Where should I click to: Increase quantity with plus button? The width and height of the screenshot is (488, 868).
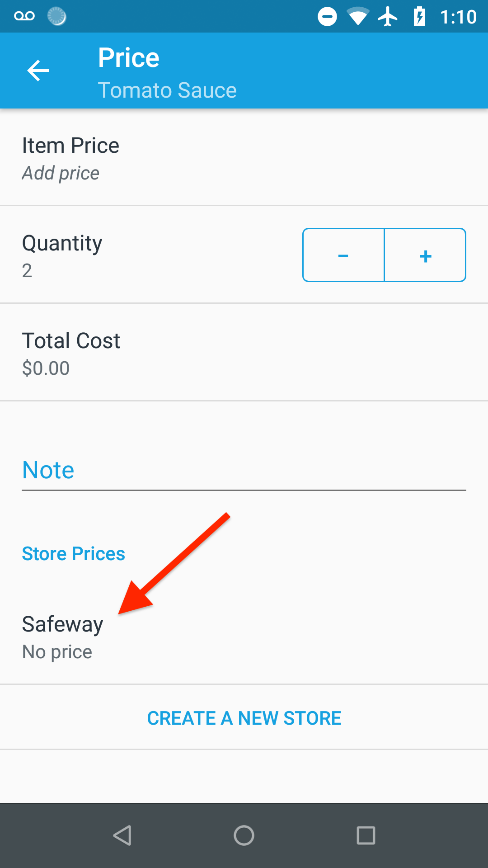click(425, 255)
